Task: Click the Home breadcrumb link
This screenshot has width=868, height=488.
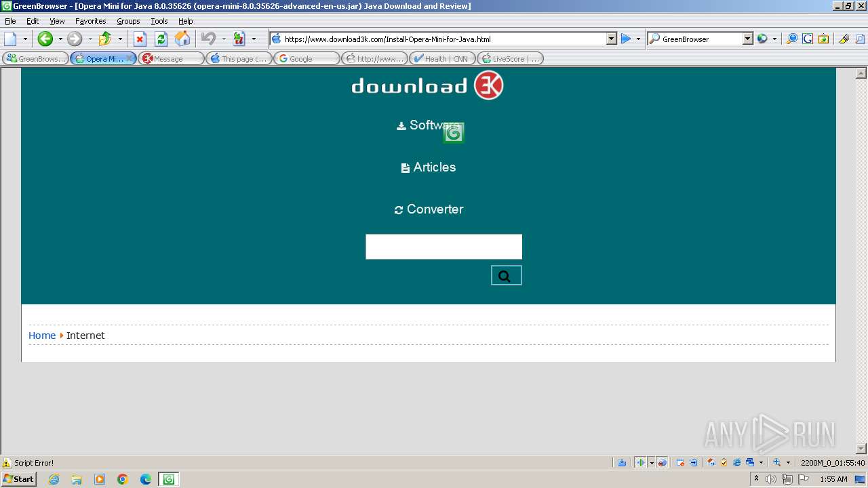Action: pos(42,335)
